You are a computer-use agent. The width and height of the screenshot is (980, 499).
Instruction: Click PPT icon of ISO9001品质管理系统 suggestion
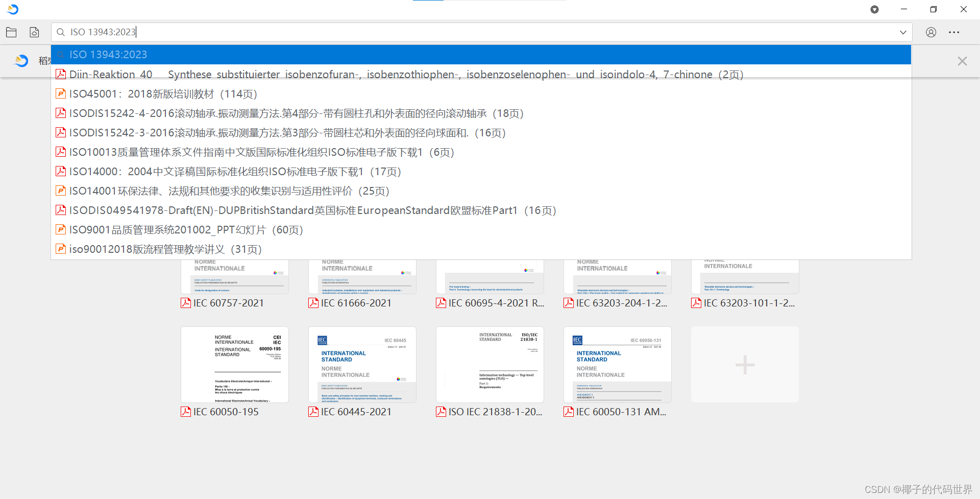pyautogui.click(x=61, y=229)
